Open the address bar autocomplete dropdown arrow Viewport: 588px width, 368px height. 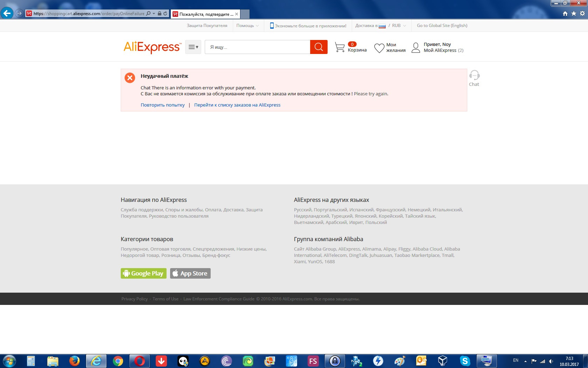(154, 14)
